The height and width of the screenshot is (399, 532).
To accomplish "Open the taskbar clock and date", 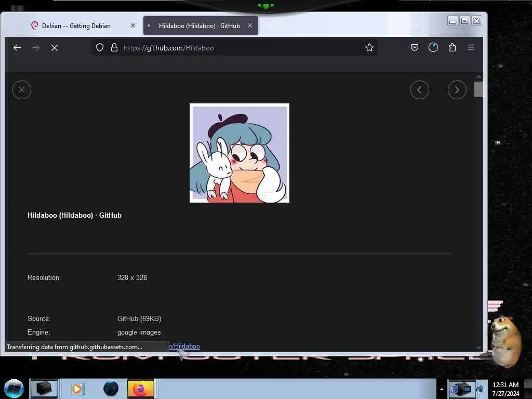I will pos(506,389).
